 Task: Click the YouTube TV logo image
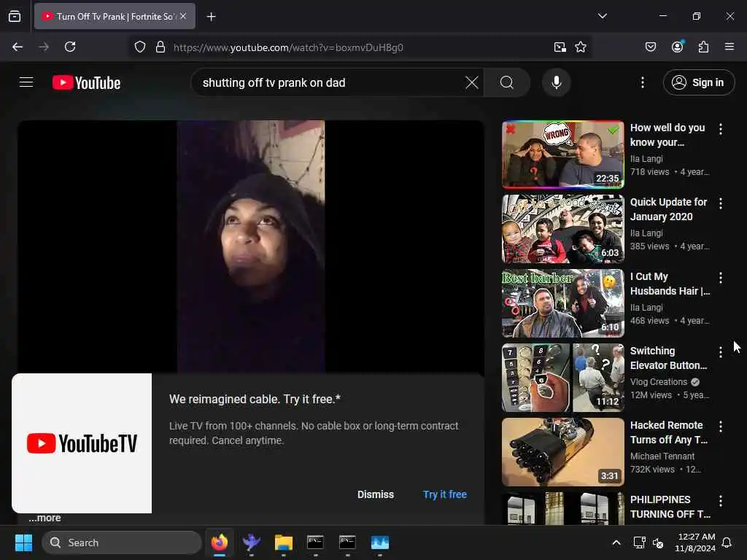(x=82, y=443)
